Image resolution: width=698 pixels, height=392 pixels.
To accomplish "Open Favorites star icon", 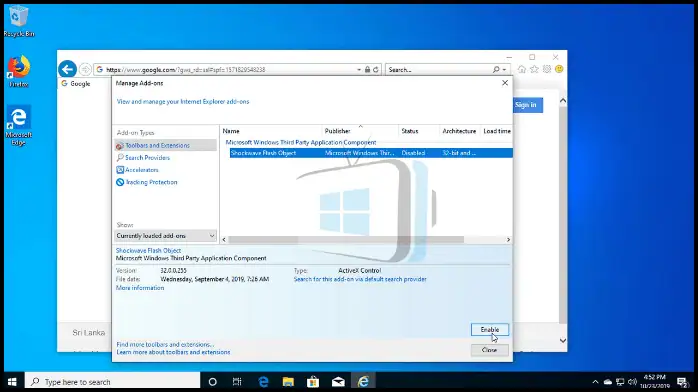I will [x=534, y=69].
